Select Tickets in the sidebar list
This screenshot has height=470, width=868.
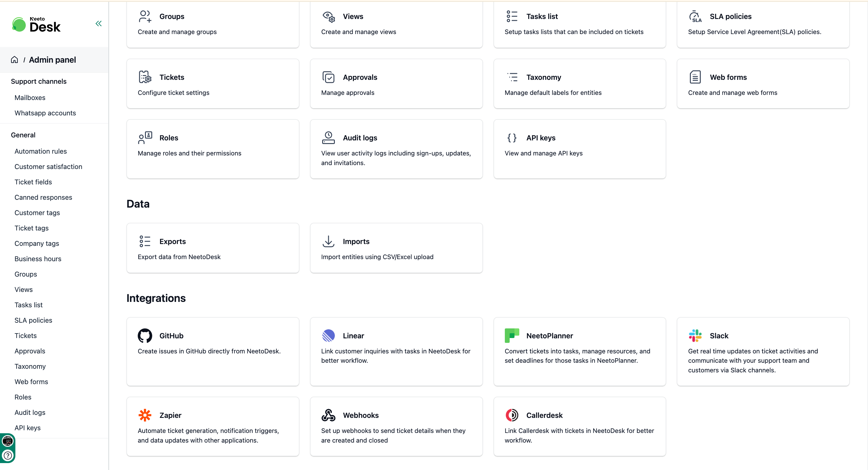[26, 336]
